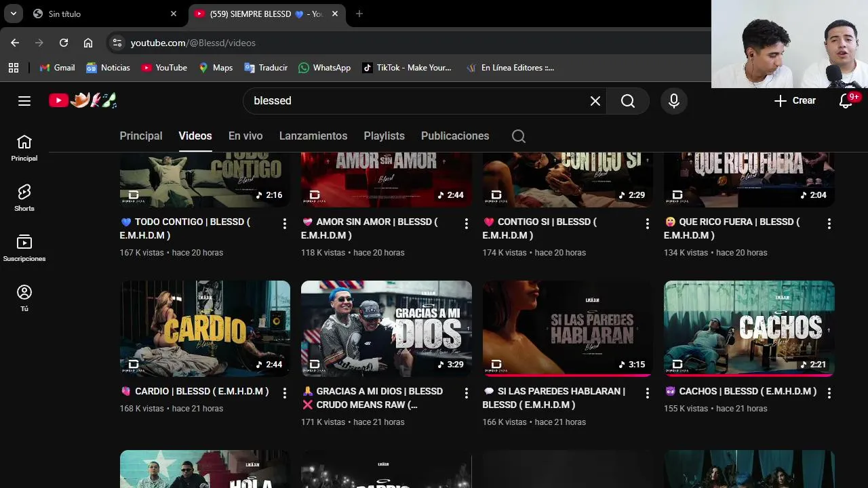Open Principal home in sidebar
This screenshot has height=488, width=868.
click(x=24, y=148)
